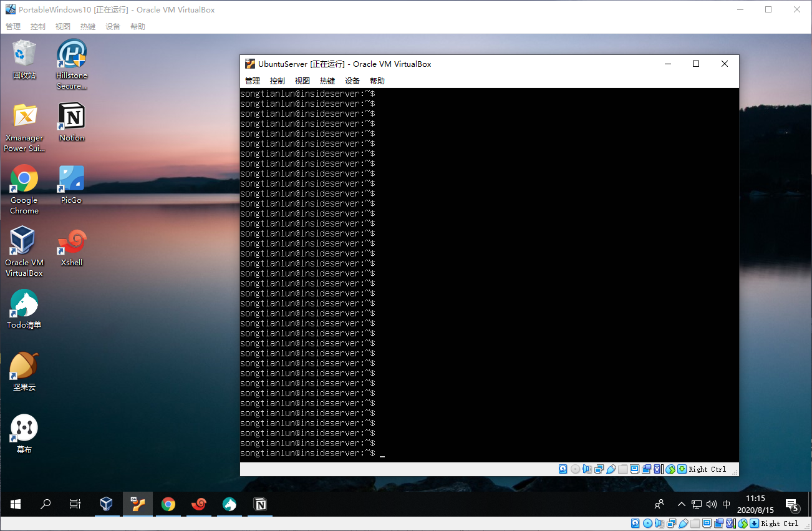Open 热键 menu in PortableWindows10 window
The width and height of the screenshot is (812, 531).
tap(88, 27)
